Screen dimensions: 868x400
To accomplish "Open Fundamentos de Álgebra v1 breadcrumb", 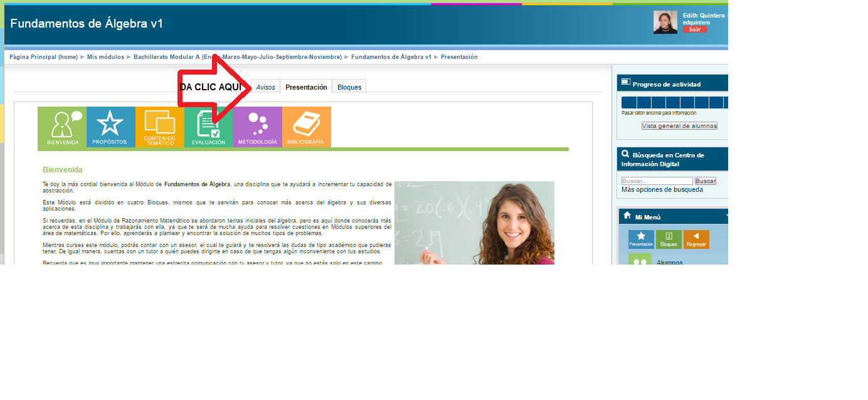I will [x=391, y=57].
